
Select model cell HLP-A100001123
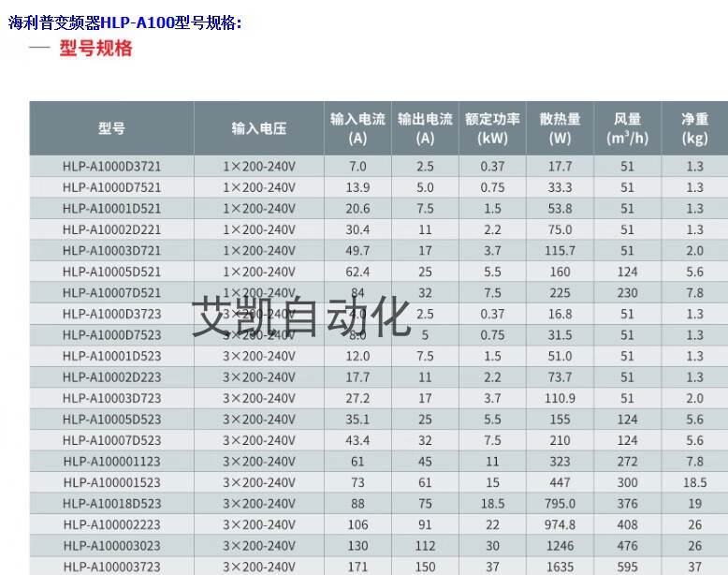click(111, 461)
